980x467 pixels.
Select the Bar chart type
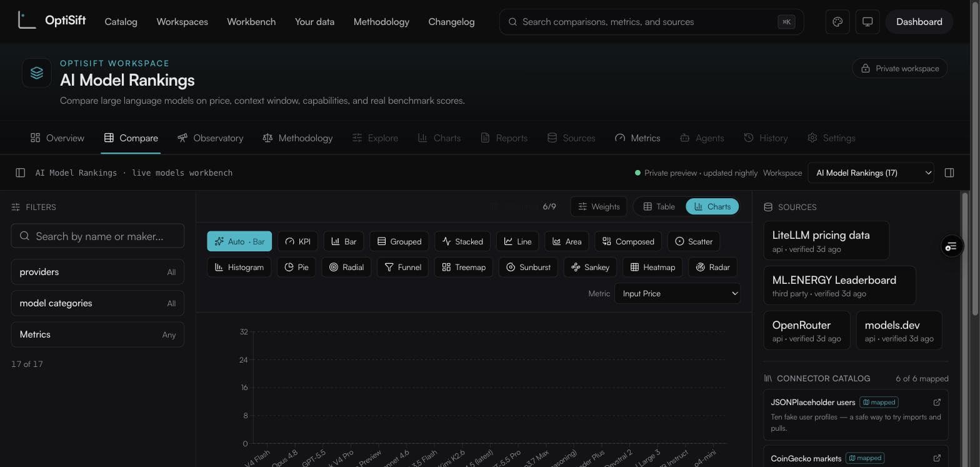coord(344,241)
